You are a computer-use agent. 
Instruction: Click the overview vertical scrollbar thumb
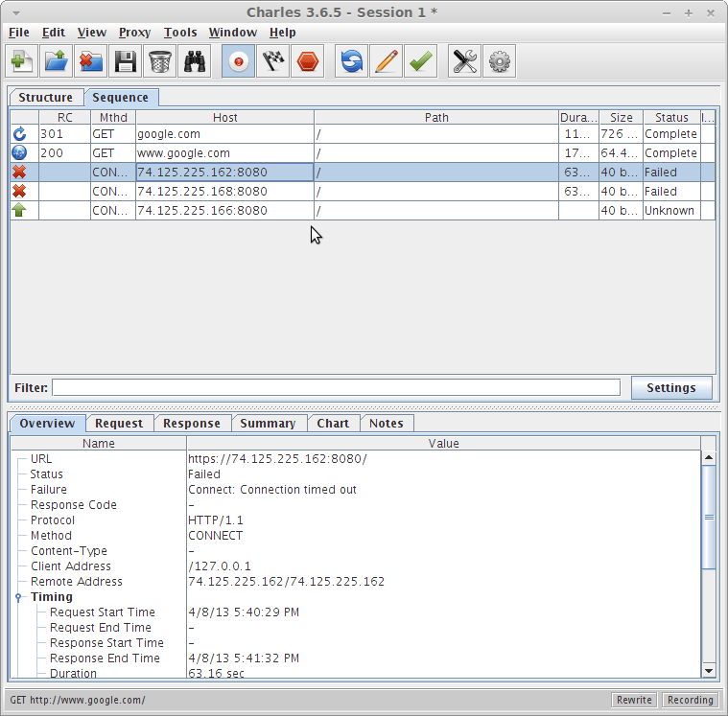click(x=709, y=517)
